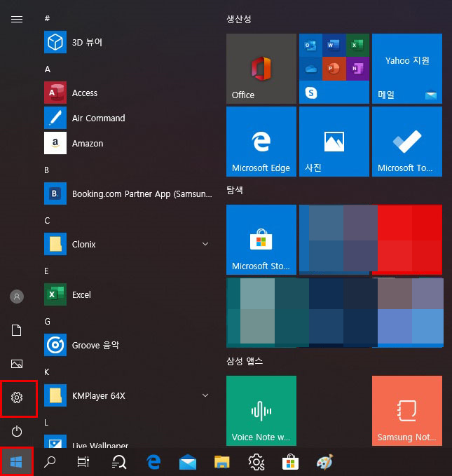Open the 사진 photos tile
Image resolution: width=452 pixels, height=476 pixels.
(x=334, y=142)
